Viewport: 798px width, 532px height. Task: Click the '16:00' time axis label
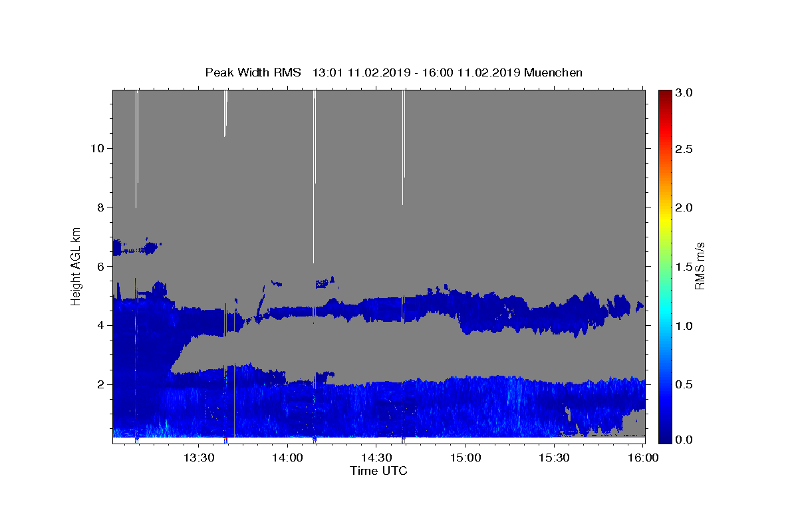click(x=642, y=458)
